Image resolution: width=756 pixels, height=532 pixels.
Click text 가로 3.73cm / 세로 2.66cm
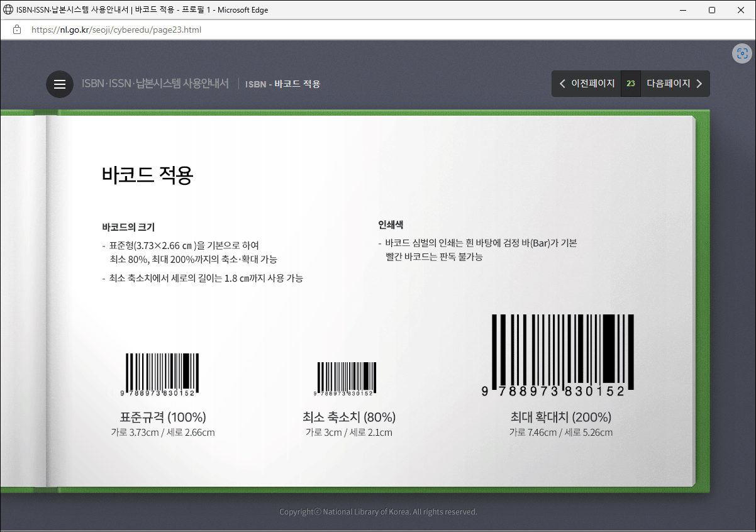tap(163, 433)
